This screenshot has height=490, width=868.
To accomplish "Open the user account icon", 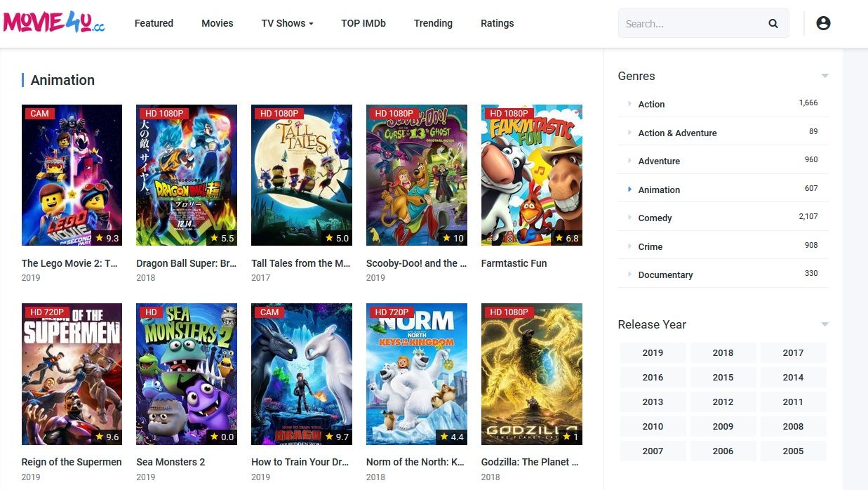I will [824, 23].
